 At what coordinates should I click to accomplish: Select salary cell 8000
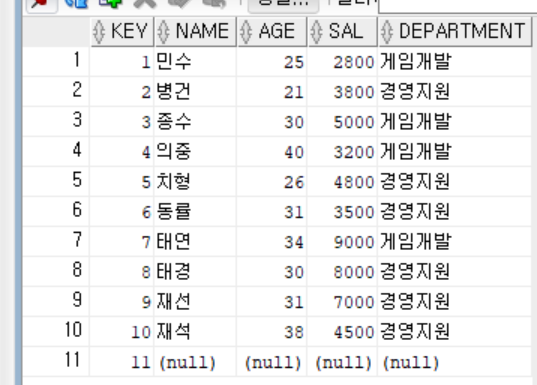pyautogui.click(x=342, y=272)
